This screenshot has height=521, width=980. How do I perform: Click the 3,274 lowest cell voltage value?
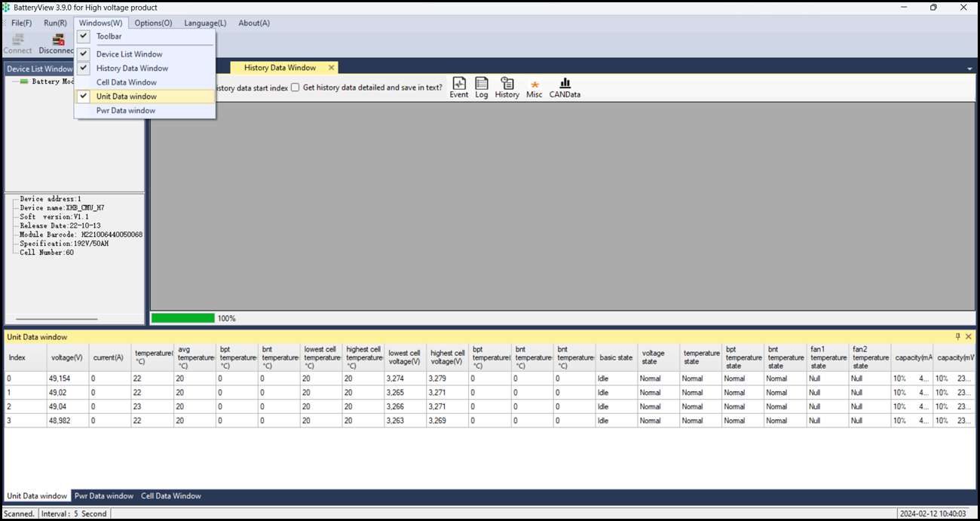406,378
